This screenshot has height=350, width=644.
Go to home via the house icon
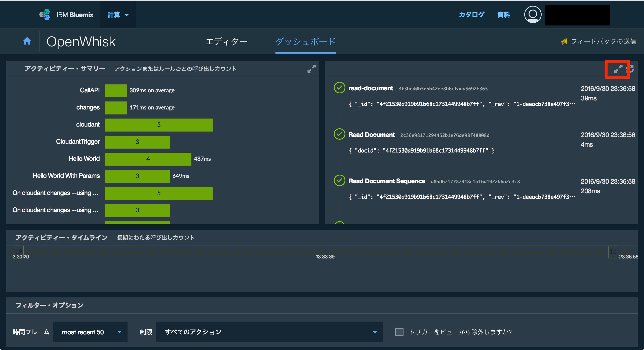(x=27, y=41)
